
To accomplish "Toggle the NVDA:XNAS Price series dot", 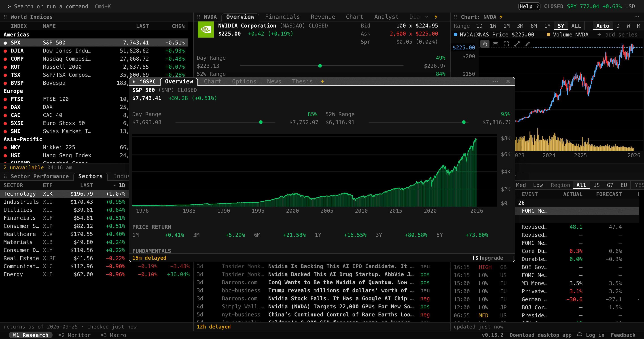I will pos(455,34).
